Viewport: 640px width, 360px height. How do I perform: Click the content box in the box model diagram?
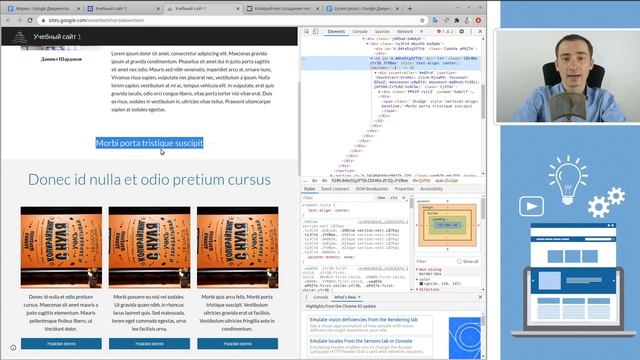(447, 225)
